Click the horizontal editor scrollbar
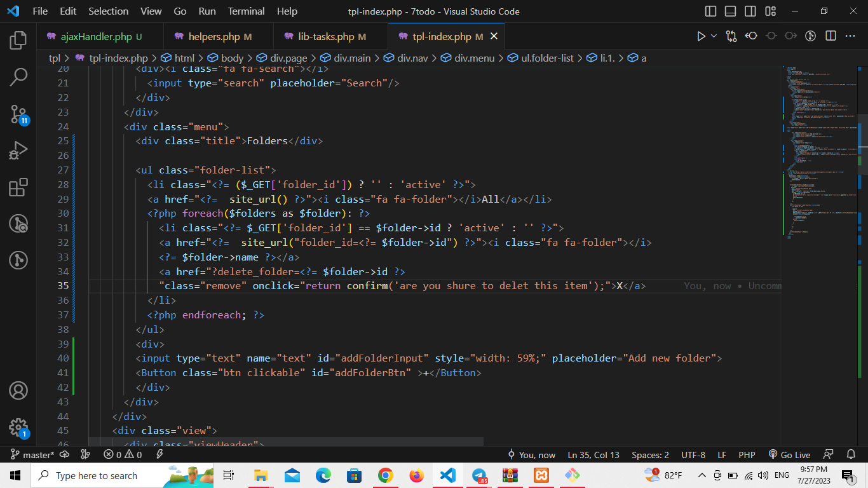The image size is (868, 488). pos(286,442)
